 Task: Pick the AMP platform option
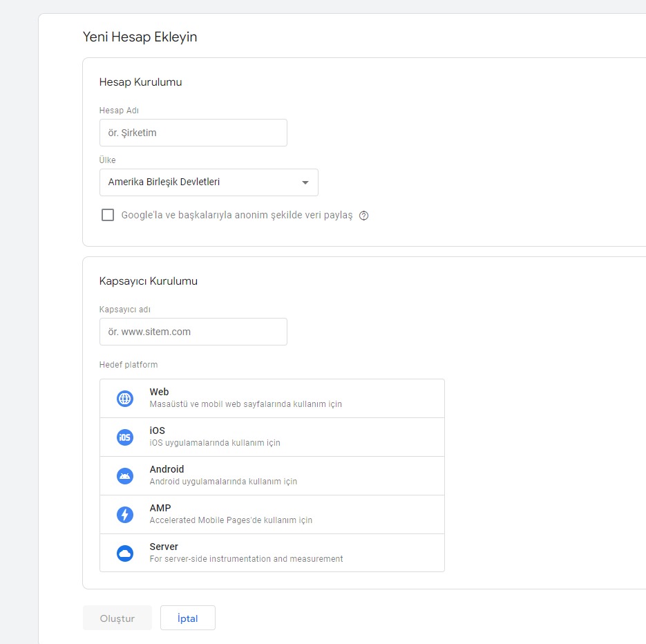click(272, 515)
